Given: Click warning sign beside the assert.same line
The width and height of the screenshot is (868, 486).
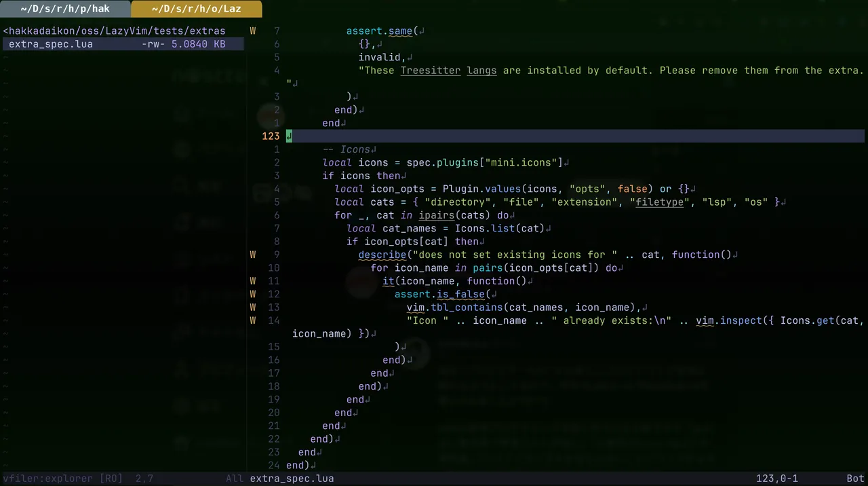Looking at the screenshot, I should coord(253,31).
